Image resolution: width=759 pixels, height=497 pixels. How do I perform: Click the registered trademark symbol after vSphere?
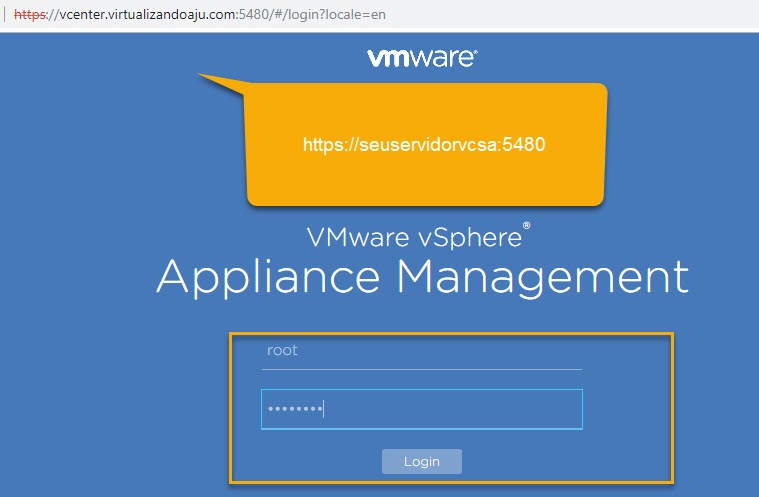tap(526, 228)
